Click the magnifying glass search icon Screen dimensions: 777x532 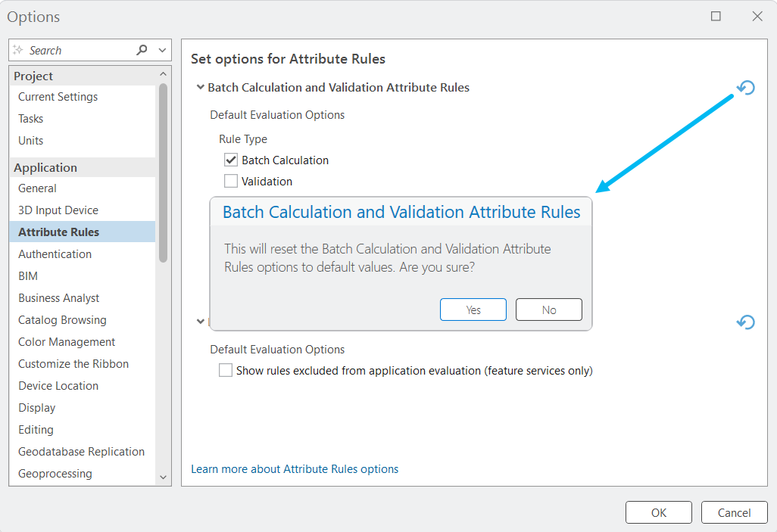coord(142,50)
